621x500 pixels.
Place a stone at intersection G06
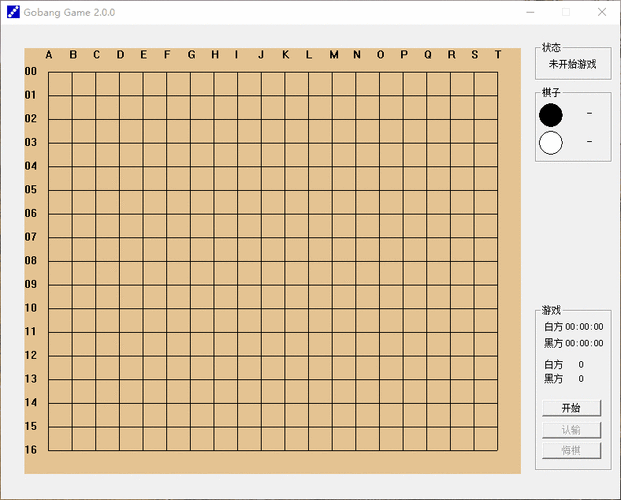(190, 214)
